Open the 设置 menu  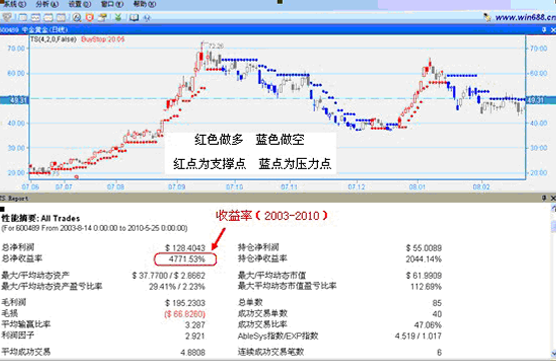[x=80, y=4]
